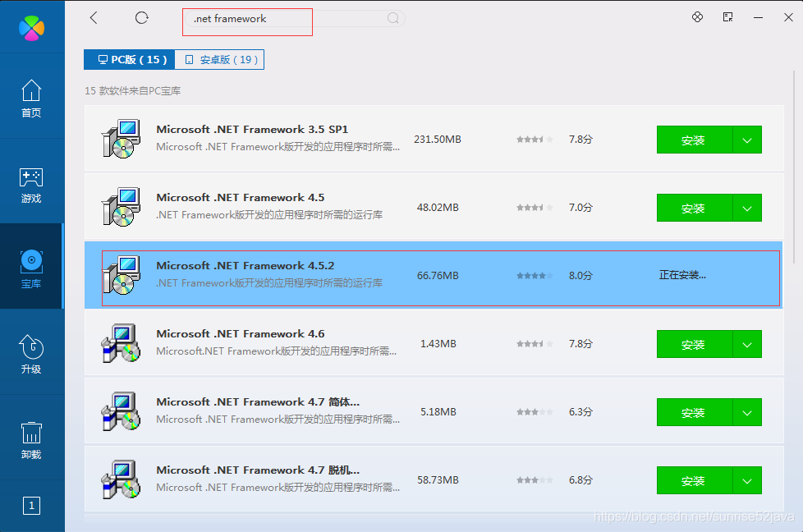
Task: Click the 231.50MB size text
Action: [x=438, y=140]
